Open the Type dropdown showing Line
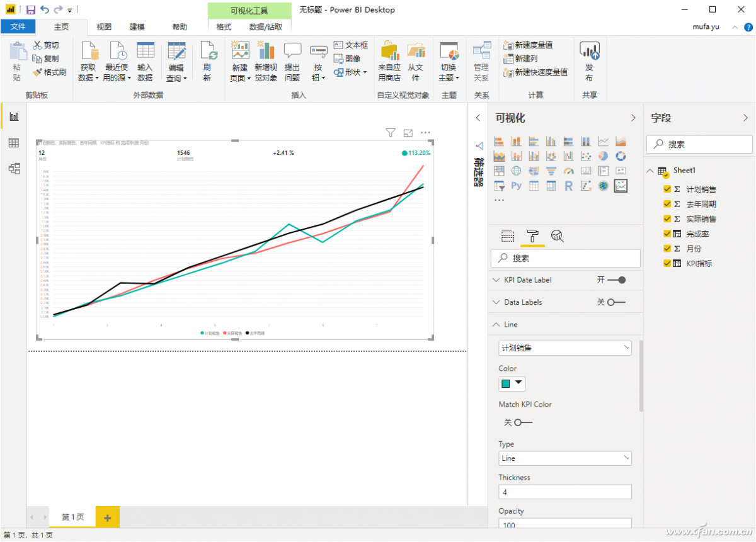 point(564,458)
